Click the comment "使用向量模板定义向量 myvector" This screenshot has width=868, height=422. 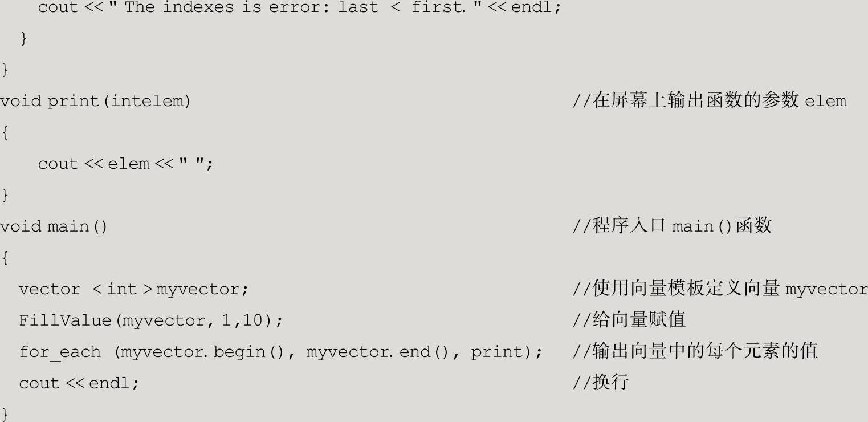click(x=720, y=290)
